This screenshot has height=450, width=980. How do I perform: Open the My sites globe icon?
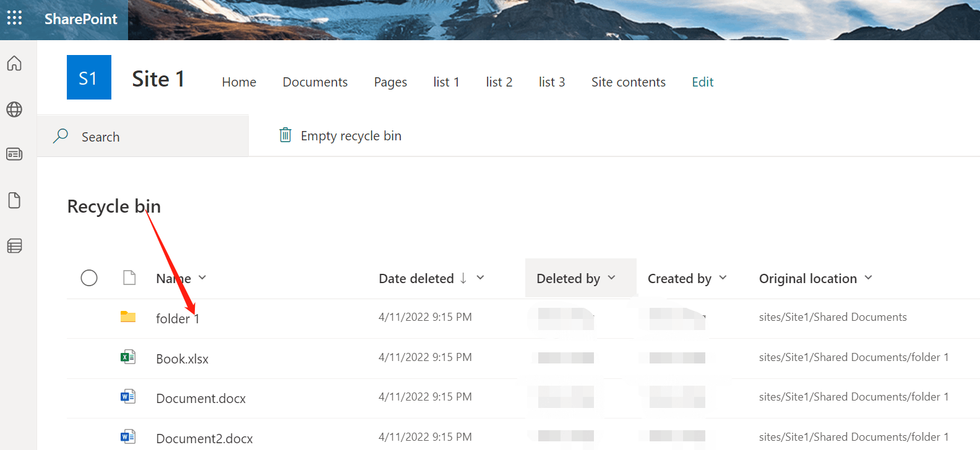click(14, 109)
